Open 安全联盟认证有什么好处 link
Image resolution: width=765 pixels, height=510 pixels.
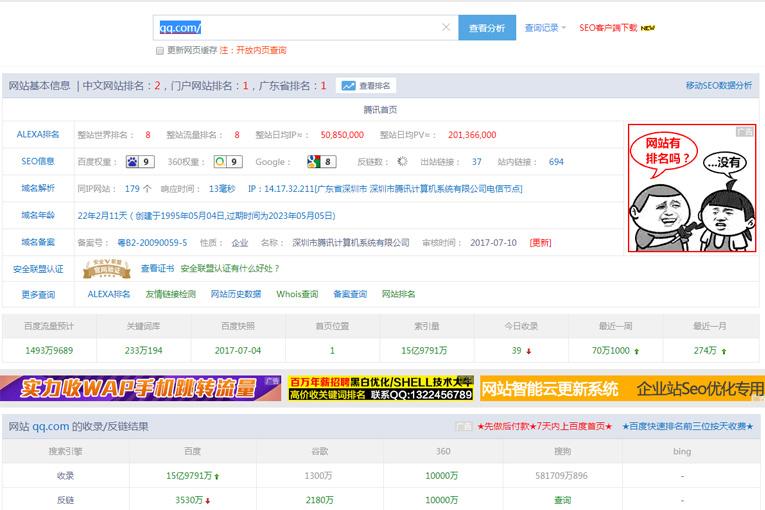(x=230, y=268)
